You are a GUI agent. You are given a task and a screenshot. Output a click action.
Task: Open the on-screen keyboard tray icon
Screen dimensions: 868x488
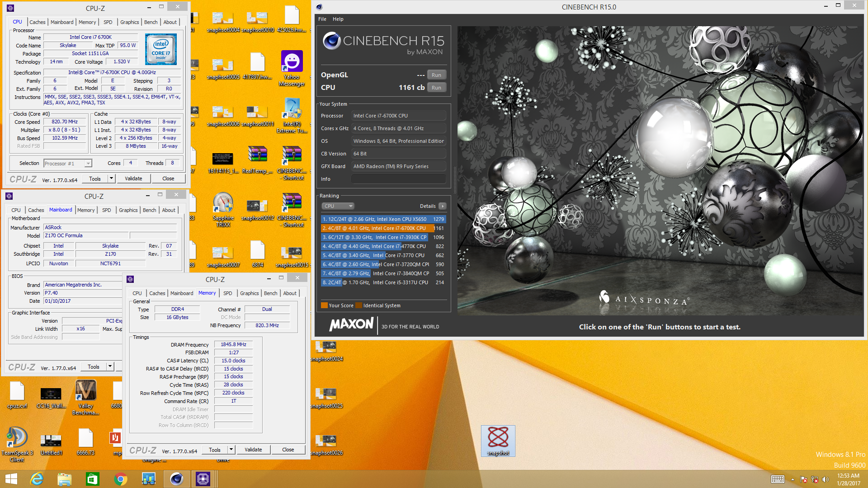[778, 479]
